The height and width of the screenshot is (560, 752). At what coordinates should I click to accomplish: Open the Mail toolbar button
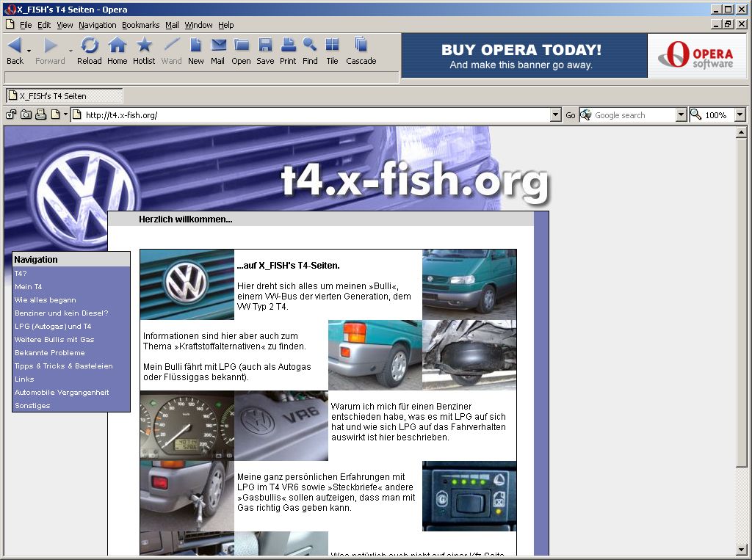[217, 51]
